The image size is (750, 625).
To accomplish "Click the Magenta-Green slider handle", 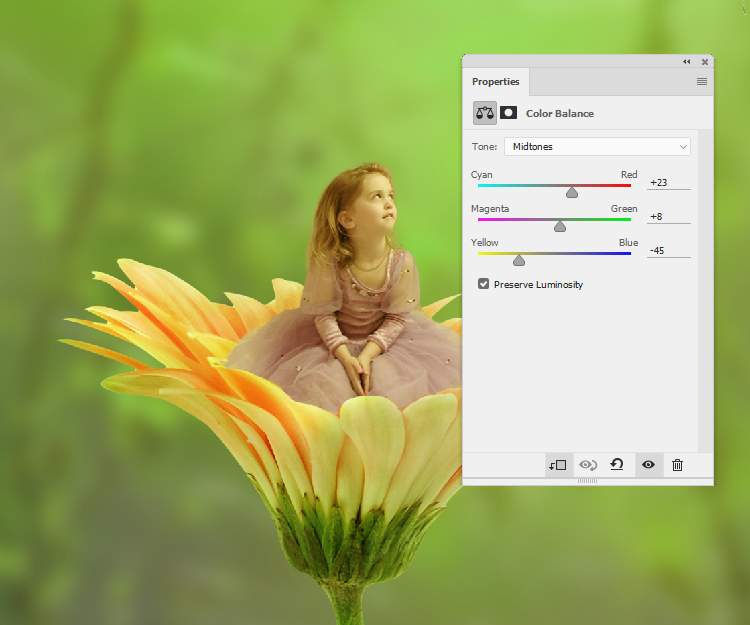I will pos(560,227).
